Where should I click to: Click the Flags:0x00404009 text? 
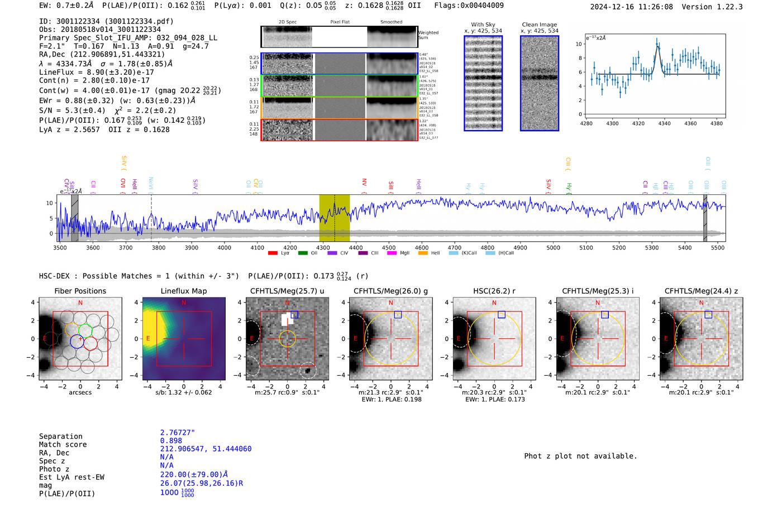click(469, 6)
